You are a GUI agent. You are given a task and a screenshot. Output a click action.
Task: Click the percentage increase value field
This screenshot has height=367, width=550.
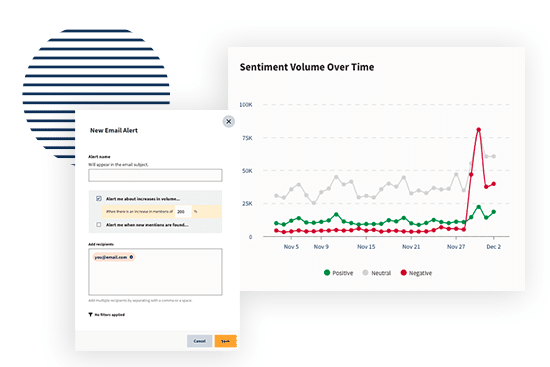[x=183, y=212]
